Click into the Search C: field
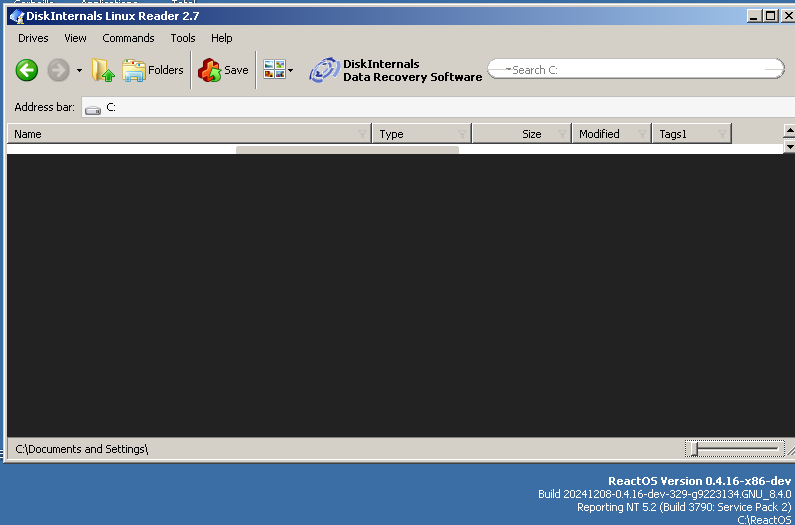 point(636,69)
